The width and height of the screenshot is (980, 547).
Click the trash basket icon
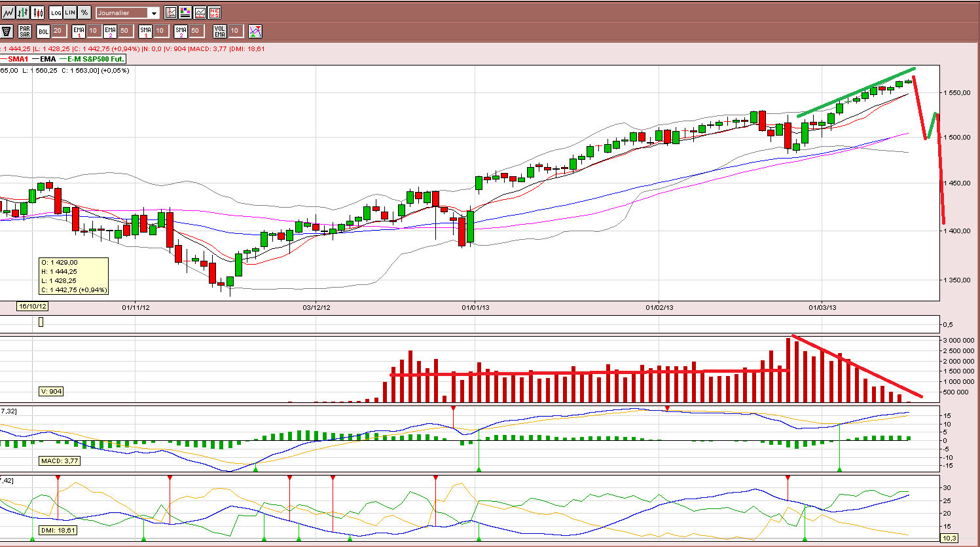(7, 31)
